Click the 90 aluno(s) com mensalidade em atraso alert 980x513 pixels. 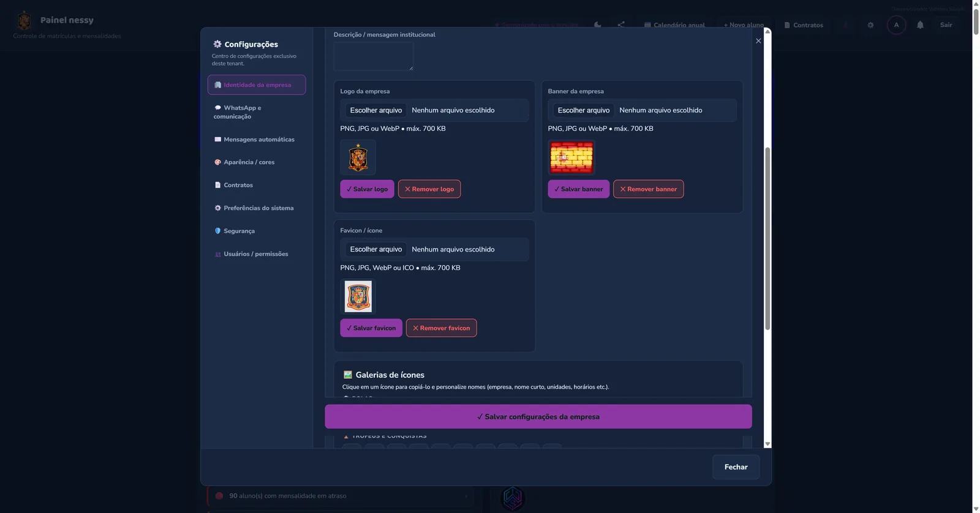341,496
